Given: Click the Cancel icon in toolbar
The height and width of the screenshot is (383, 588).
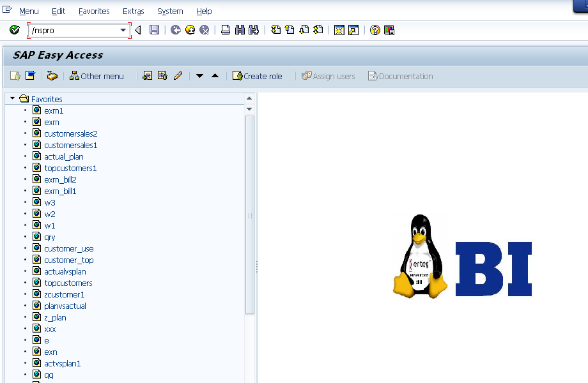Looking at the screenshot, I should click(x=205, y=30).
